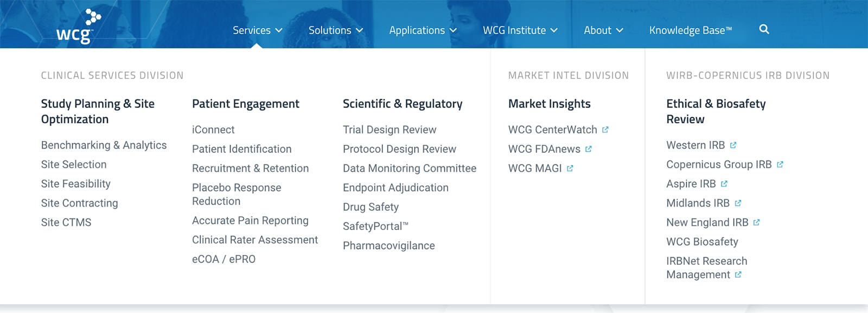This screenshot has width=868, height=313.
Task: Open Pharmacovigilance link
Action: (389, 246)
